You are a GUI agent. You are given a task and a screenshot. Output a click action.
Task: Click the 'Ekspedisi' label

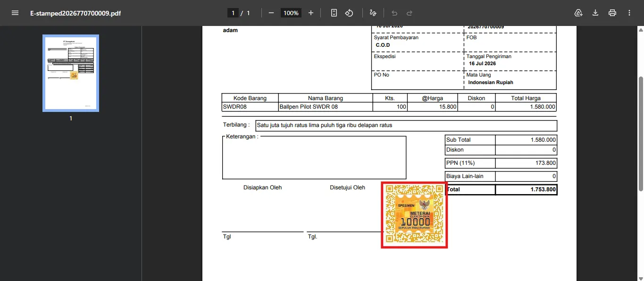pos(385,56)
